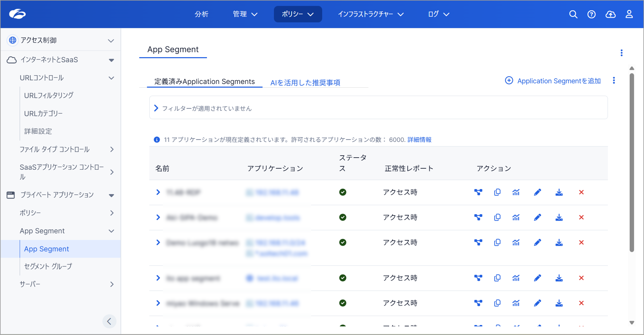Image resolution: width=644 pixels, height=335 pixels.
Task: Copy the second app segment with duplicate icon
Action: (497, 217)
